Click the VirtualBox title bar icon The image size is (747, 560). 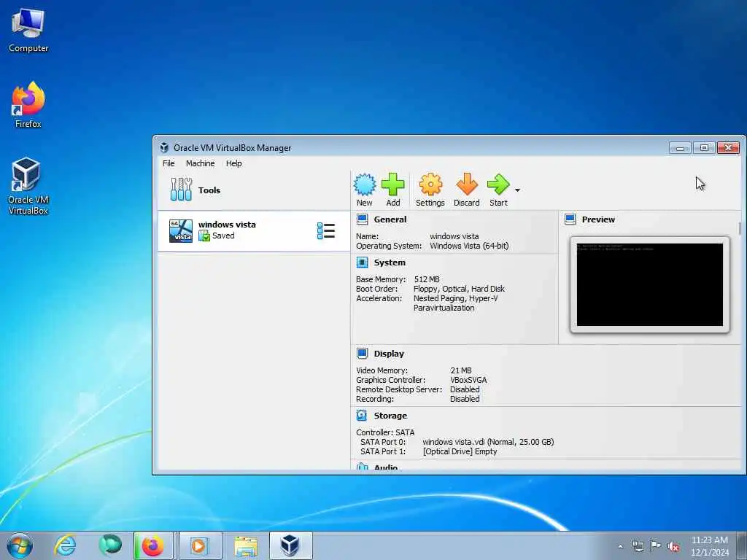(x=164, y=147)
